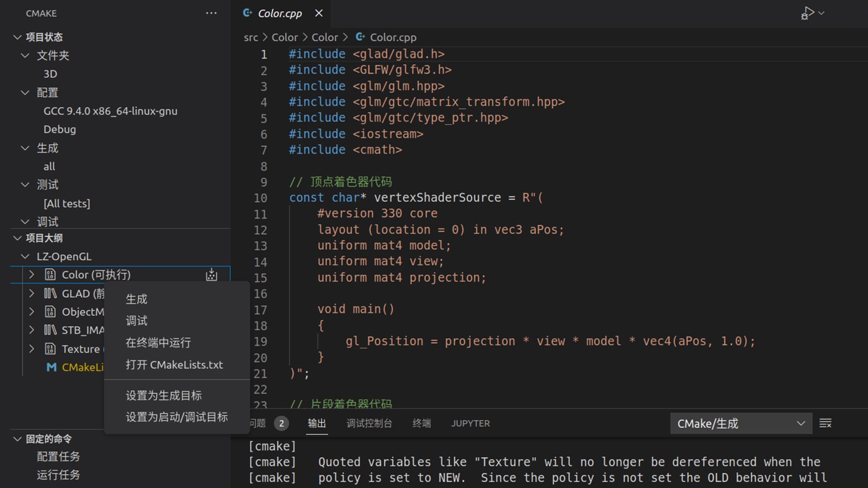Screen dimensions: 868x488
Task: Click vertexShaderSource in line 10
Action: [437, 197]
